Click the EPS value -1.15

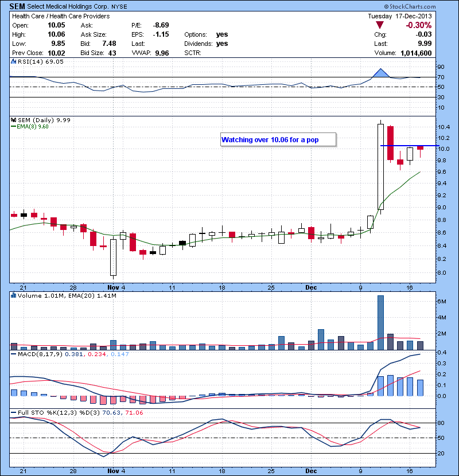[x=161, y=34]
